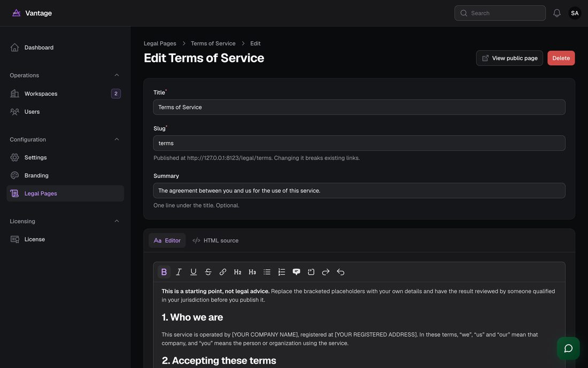Click the 'Edit Terms of Service' page heading
Image resolution: width=588 pixels, height=368 pixels.
coord(204,58)
